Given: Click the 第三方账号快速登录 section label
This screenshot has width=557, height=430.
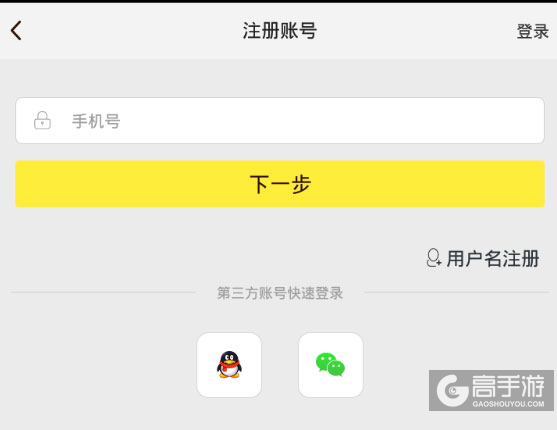Looking at the screenshot, I should [280, 293].
